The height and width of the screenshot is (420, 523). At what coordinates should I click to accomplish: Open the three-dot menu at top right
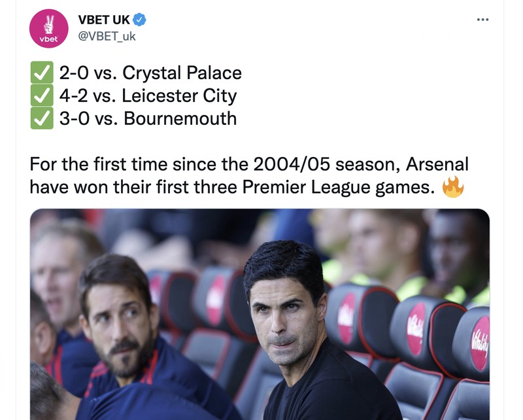click(482, 20)
